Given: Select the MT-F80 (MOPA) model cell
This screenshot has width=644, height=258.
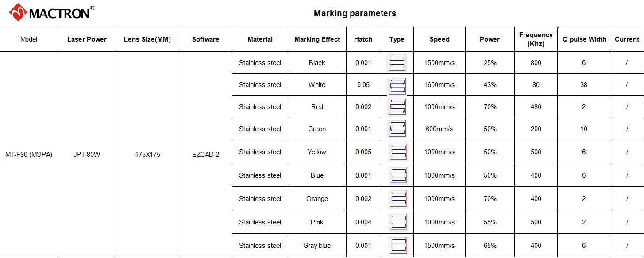Looking at the screenshot, I should [29, 155].
